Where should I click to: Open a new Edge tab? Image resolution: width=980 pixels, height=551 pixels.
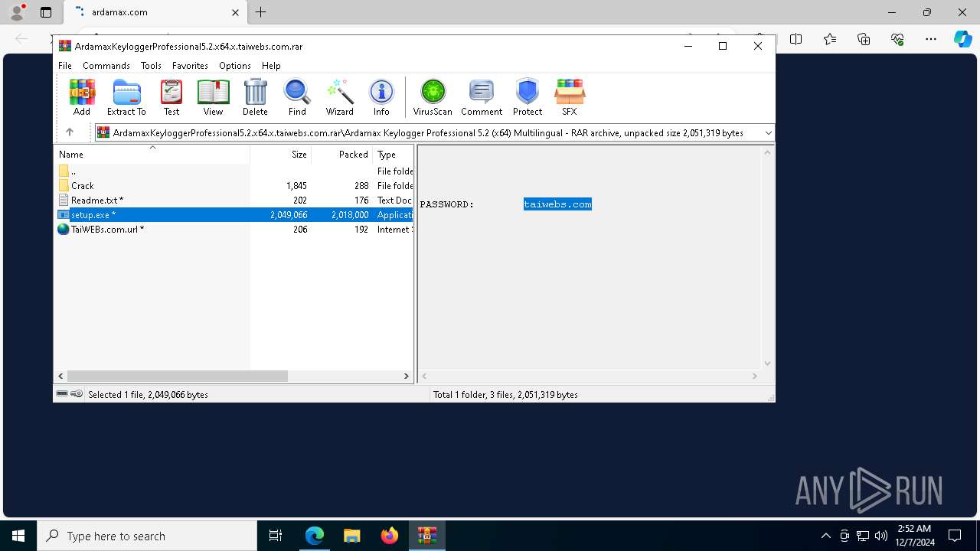261,12
